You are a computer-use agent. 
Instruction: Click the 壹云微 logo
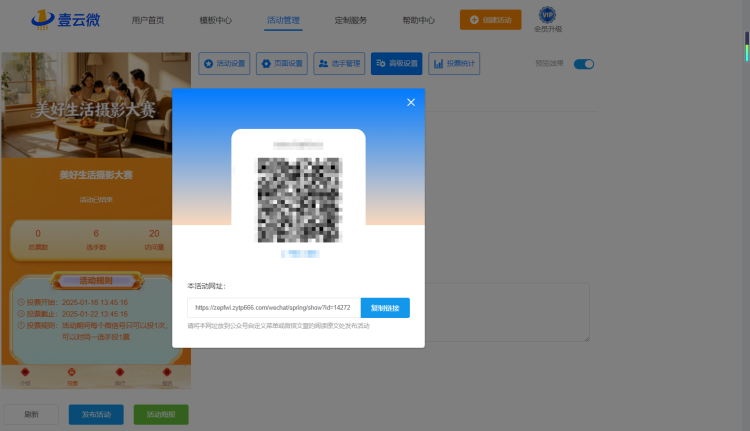(x=66, y=20)
